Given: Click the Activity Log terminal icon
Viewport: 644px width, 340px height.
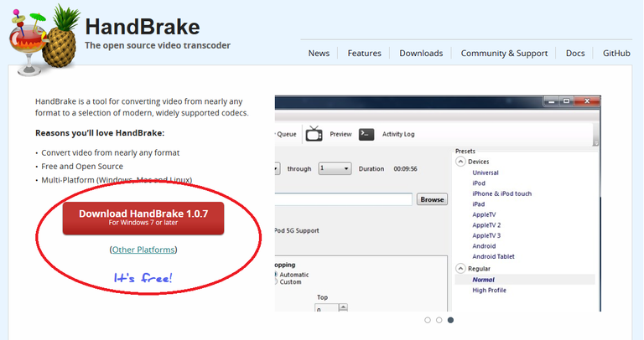Looking at the screenshot, I should click(x=366, y=134).
